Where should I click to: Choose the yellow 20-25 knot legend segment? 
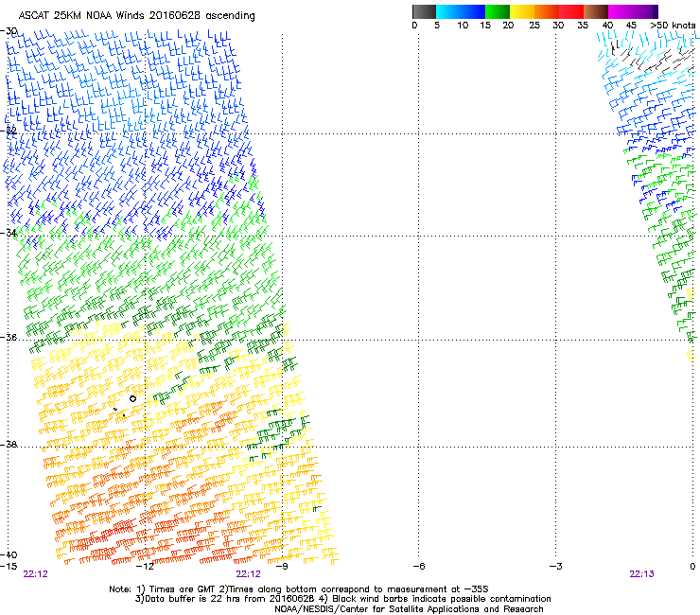(522, 11)
